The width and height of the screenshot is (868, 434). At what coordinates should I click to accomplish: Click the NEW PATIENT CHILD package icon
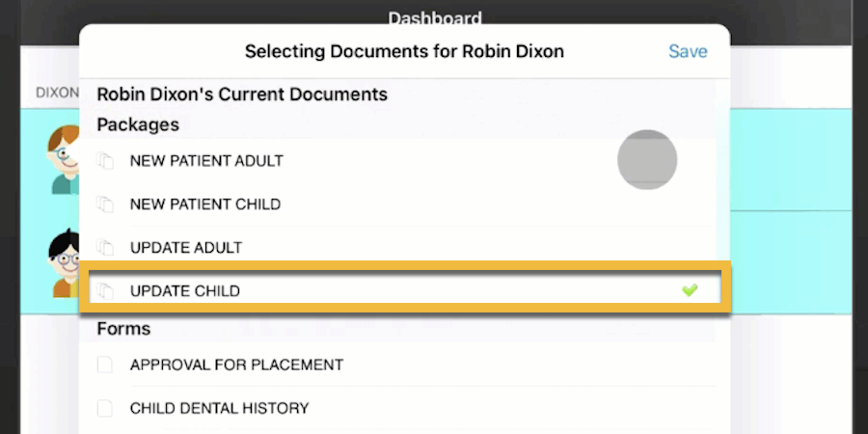click(105, 204)
